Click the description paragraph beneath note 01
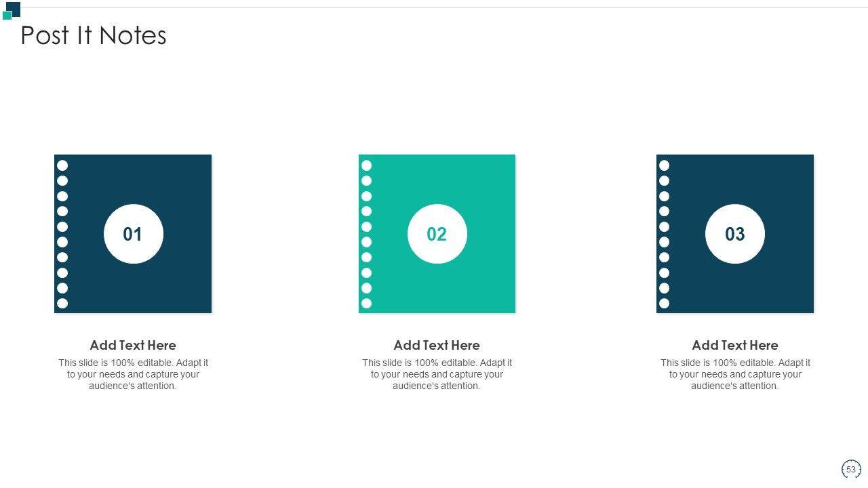The width and height of the screenshot is (868, 488). 133,374
